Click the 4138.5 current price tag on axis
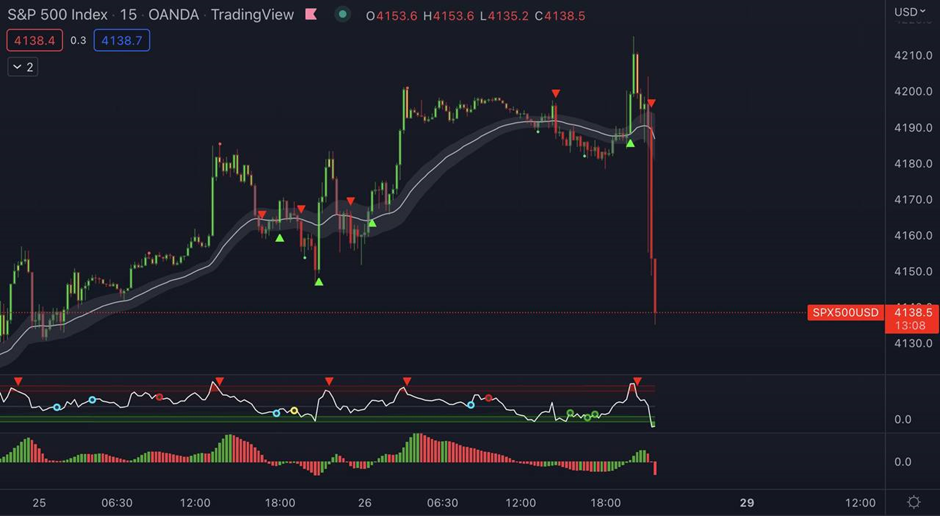The image size is (940, 516). (912, 312)
